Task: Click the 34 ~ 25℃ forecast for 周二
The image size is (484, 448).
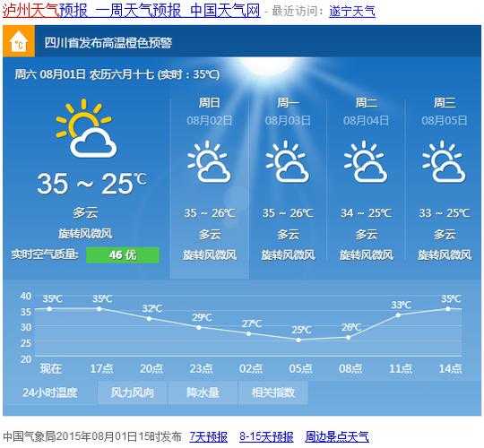Action: (x=366, y=213)
